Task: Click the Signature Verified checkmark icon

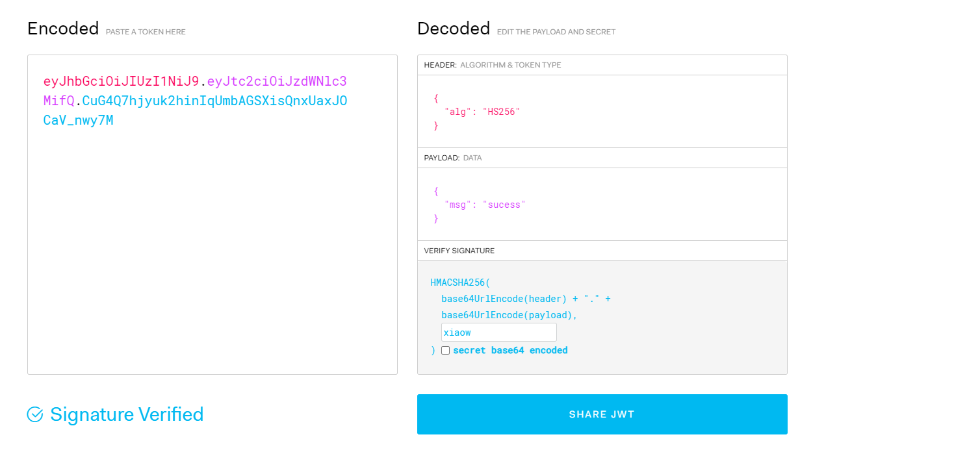Action: pos(35,414)
